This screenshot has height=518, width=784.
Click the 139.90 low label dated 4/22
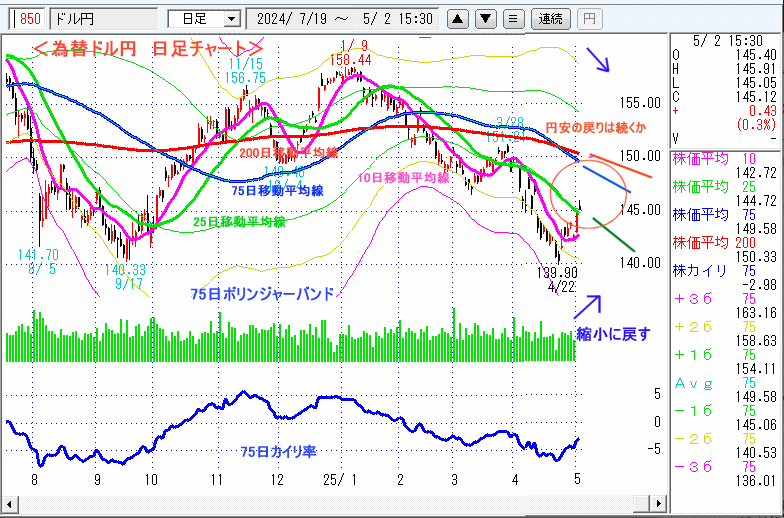tap(558, 272)
